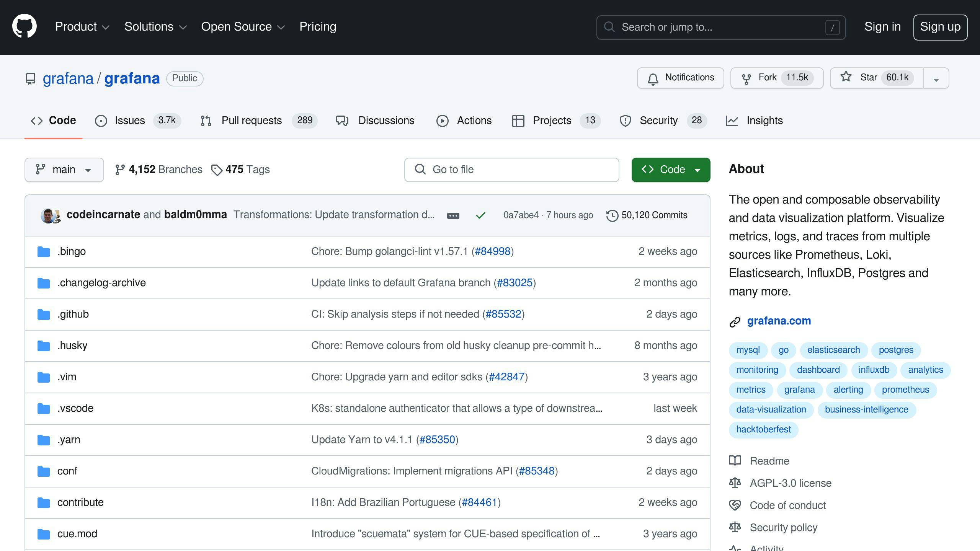The image size is (980, 551).
Task: Click the GitHub home octocat icon
Action: pos(24,27)
